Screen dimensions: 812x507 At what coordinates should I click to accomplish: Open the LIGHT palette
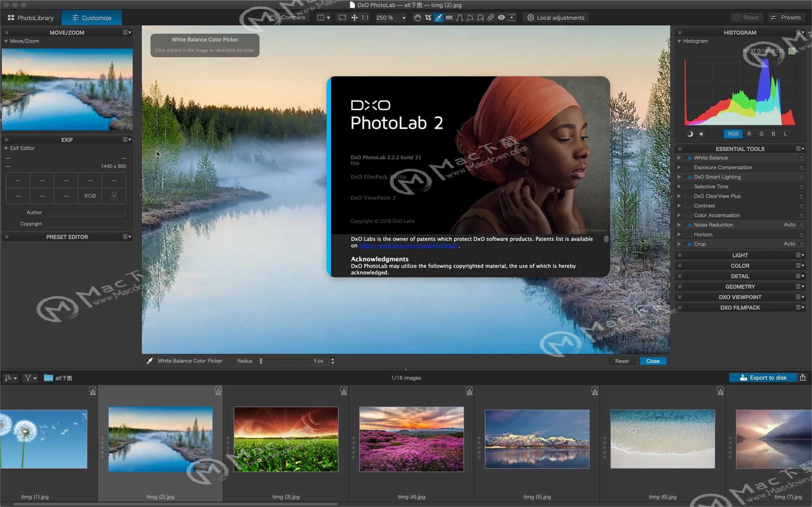click(740, 255)
